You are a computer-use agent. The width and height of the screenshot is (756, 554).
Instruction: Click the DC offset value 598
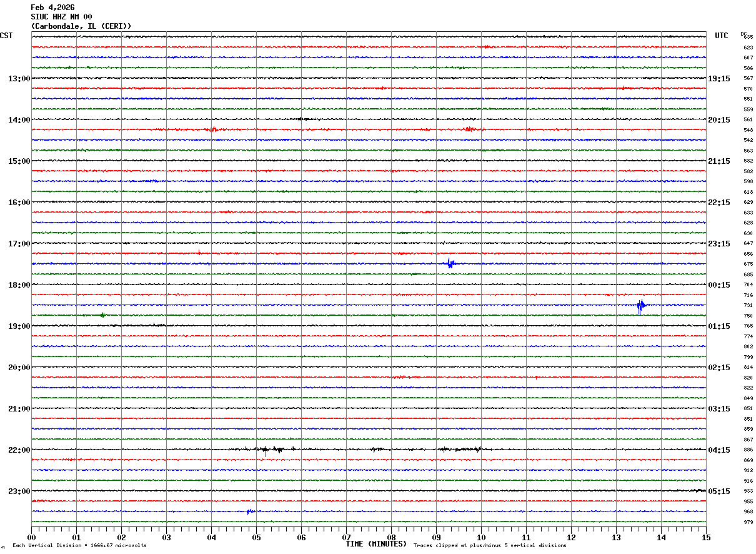click(749, 181)
